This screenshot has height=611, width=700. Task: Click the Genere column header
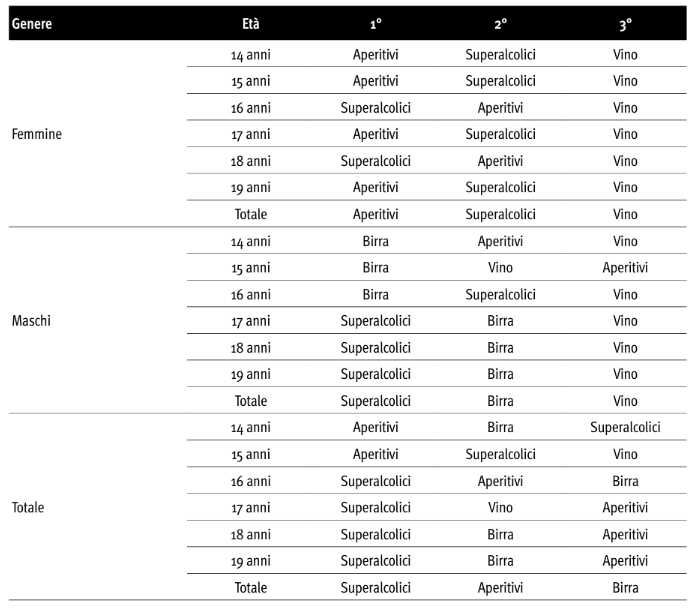31,23
